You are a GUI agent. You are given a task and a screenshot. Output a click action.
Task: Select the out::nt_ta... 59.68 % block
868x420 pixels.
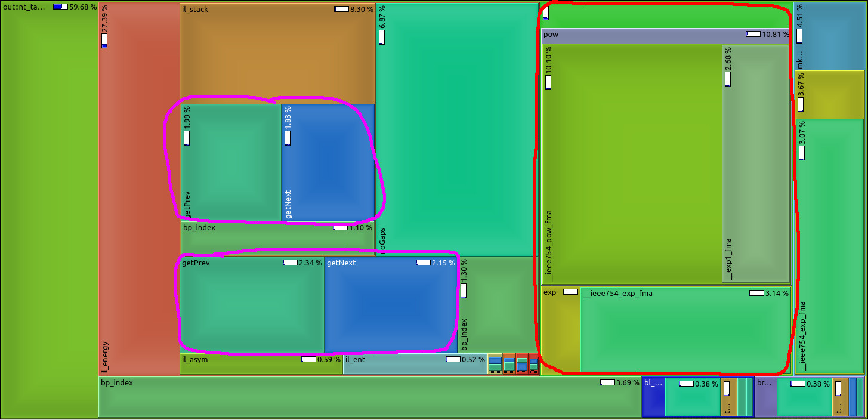(50, 210)
